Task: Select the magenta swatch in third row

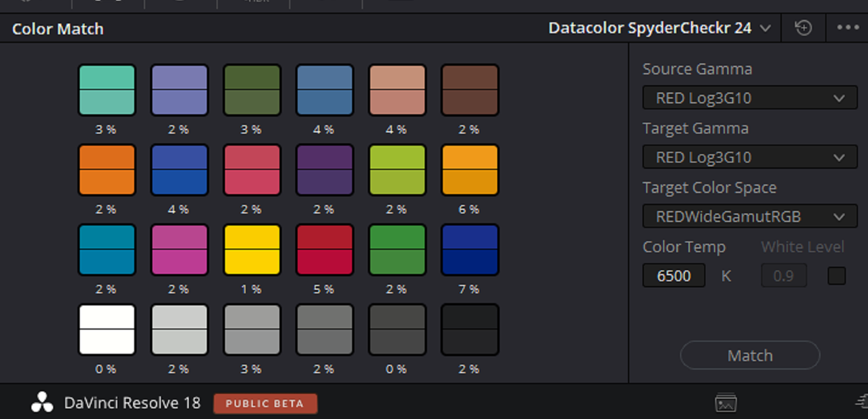Action: click(179, 250)
